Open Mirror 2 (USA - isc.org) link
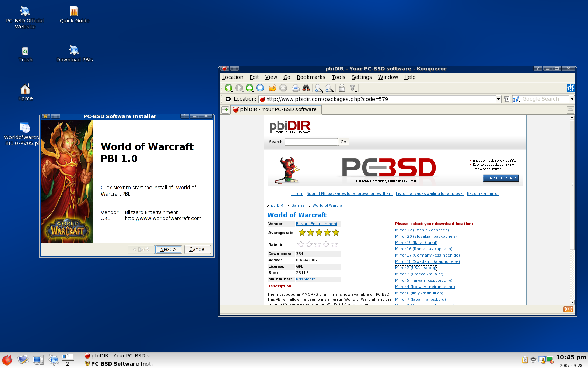This screenshot has height=368, width=588. click(416, 268)
